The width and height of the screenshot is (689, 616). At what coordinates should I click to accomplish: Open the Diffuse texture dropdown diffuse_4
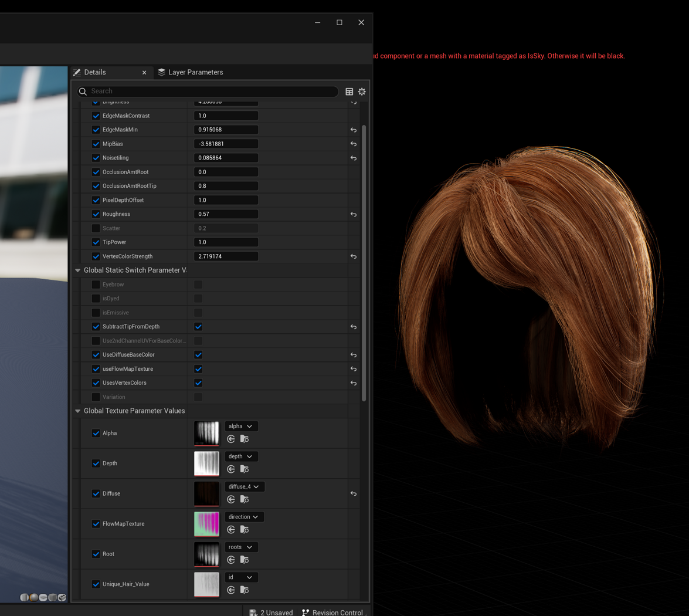[245, 486]
